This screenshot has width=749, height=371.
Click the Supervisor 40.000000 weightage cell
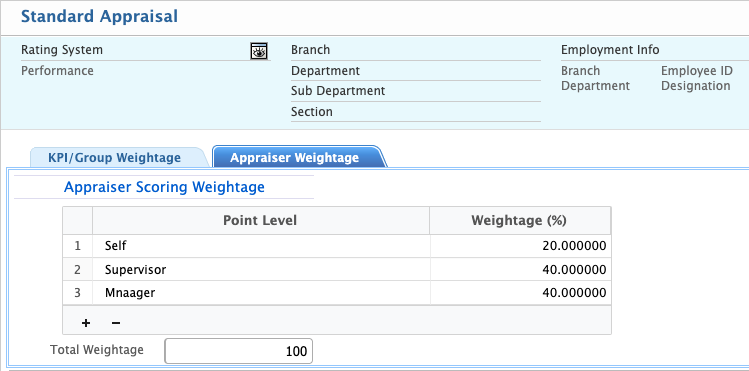520,270
